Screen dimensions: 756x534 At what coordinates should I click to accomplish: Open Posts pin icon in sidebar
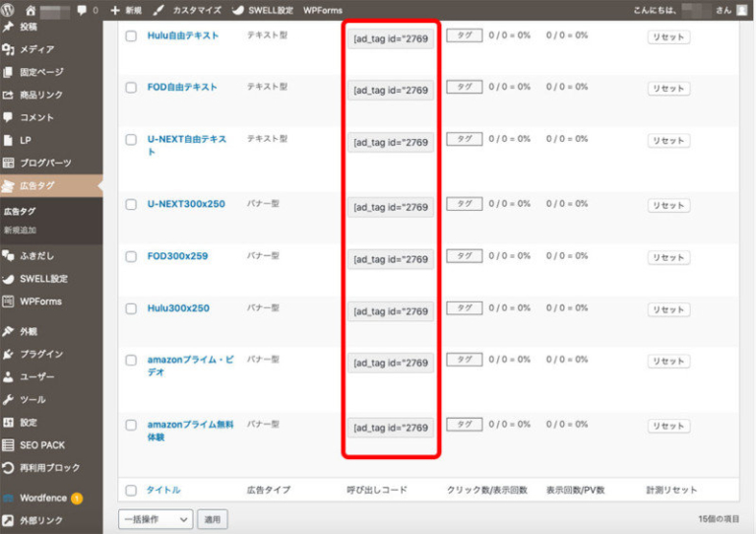click(x=8, y=27)
